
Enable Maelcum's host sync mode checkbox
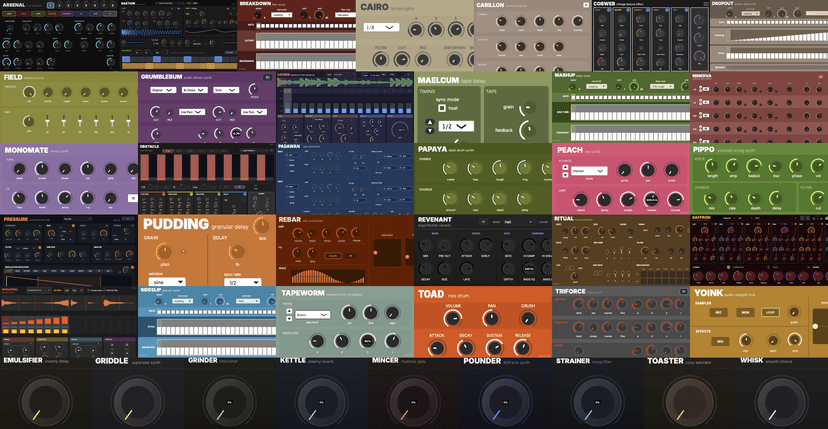click(x=441, y=108)
